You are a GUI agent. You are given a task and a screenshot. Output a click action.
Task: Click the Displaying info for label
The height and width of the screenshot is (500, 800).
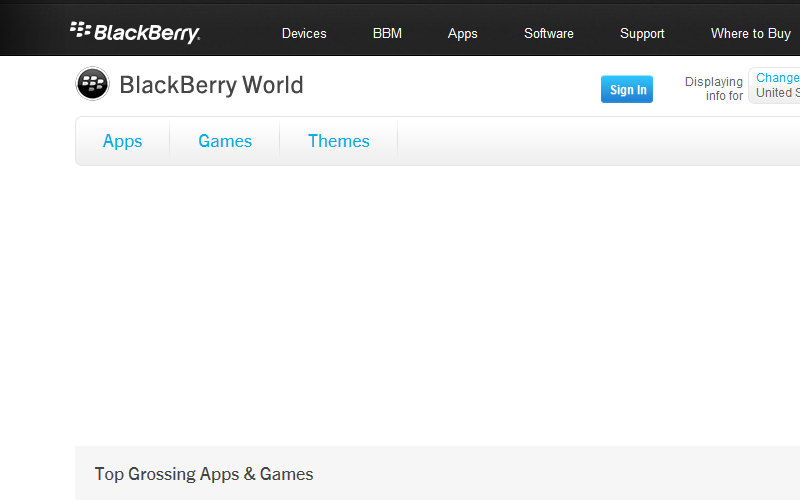click(x=714, y=89)
